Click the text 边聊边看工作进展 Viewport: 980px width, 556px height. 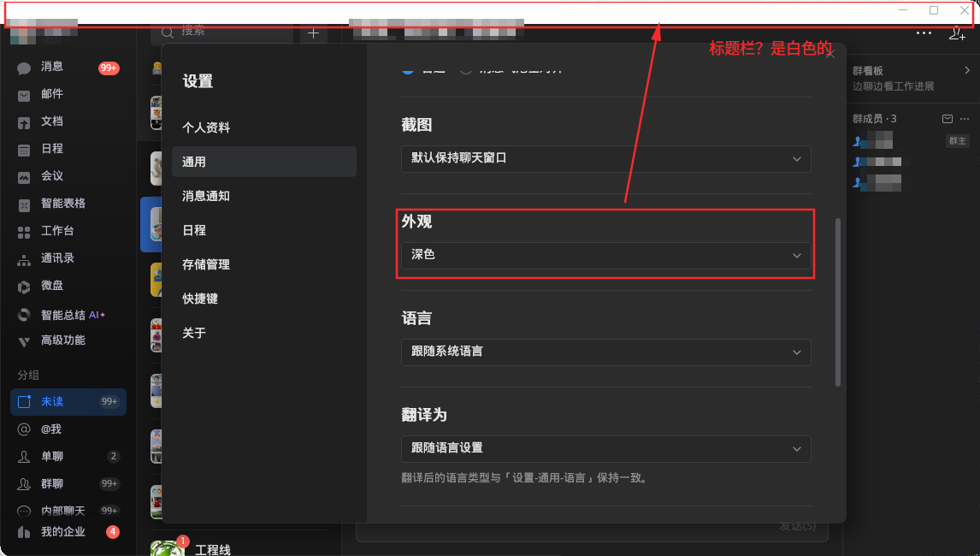[x=893, y=86]
